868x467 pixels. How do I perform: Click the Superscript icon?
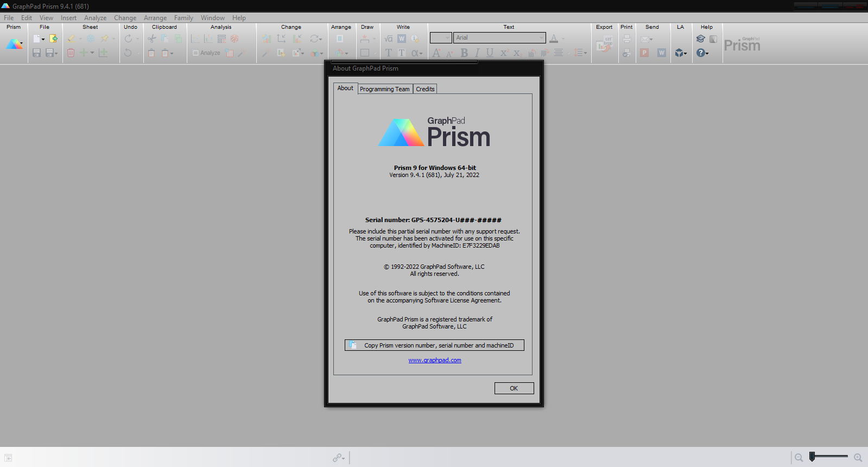click(504, 53)
